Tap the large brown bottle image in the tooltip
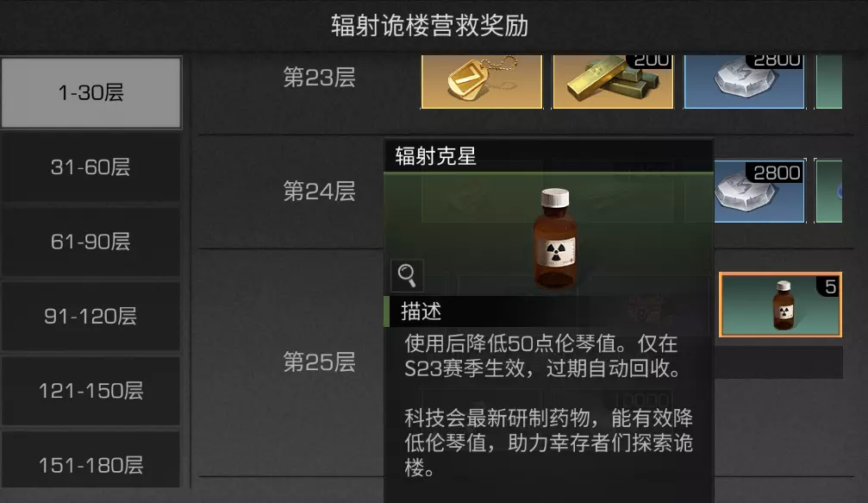Image resolution: width=868 pixels, height=503 pixels. 555,238
